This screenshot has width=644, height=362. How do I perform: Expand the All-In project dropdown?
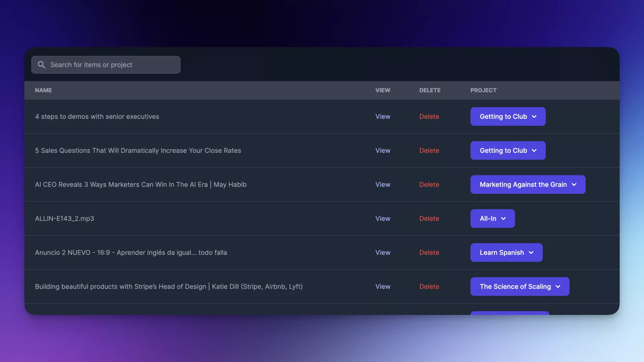coord(492,219)
